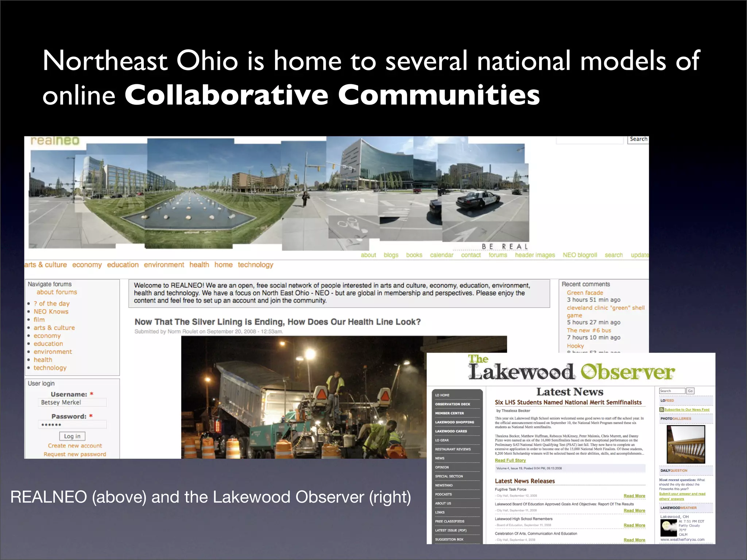Open the books menu link
Viewport: 747px width, 560px height.
click(x=414, y=255)
